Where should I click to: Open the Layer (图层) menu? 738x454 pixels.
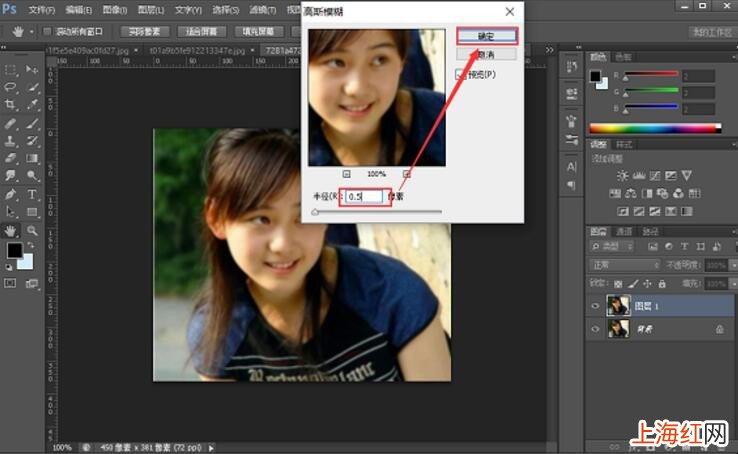point(151,10)
